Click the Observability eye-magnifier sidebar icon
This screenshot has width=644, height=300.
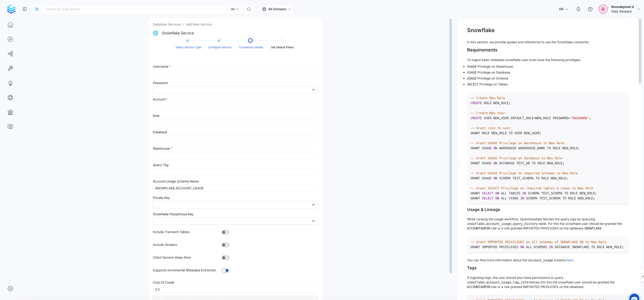10,68
